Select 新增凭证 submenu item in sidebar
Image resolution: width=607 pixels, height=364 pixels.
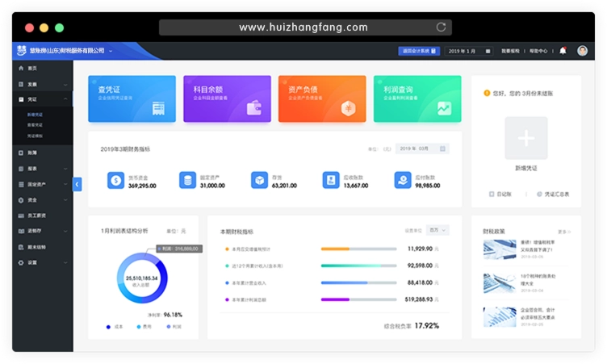click(x=35, y=115)
